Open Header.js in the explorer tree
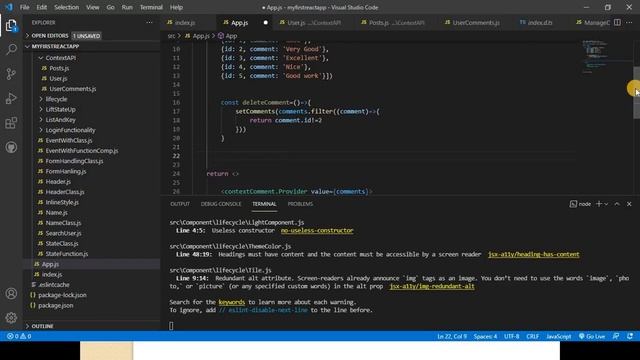 (58, 182)
